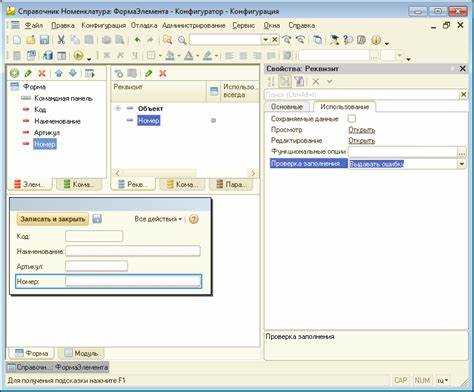Viewport: 474px width, 392px height.
Task: Select the Параметры tab in attributes panel
Action: click(x=231, y=184)
